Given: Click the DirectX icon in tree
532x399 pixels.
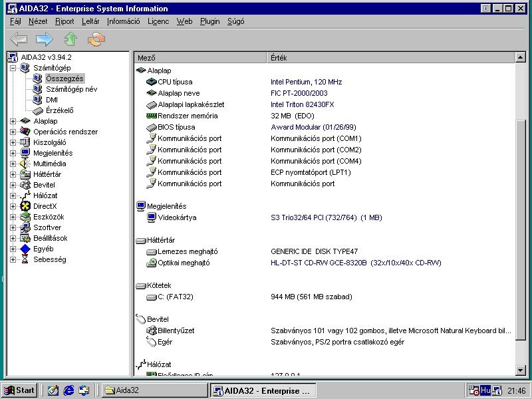Looking at the screenshot, I should tap(25, 206).
